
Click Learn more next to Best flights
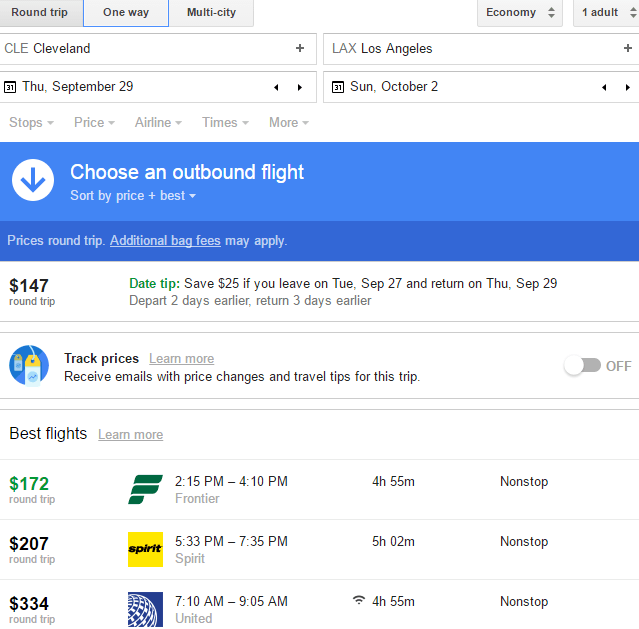[130, 435]
